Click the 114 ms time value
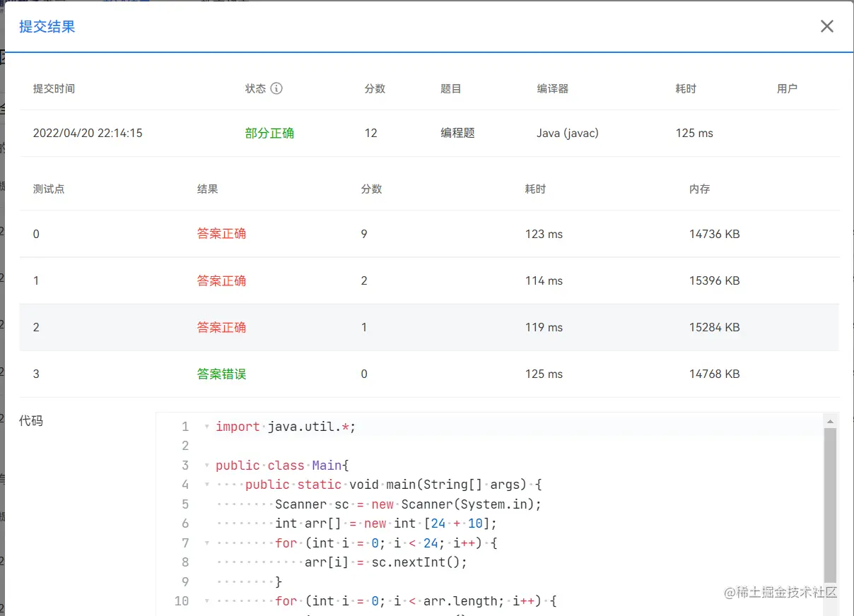 click(544, 280)
